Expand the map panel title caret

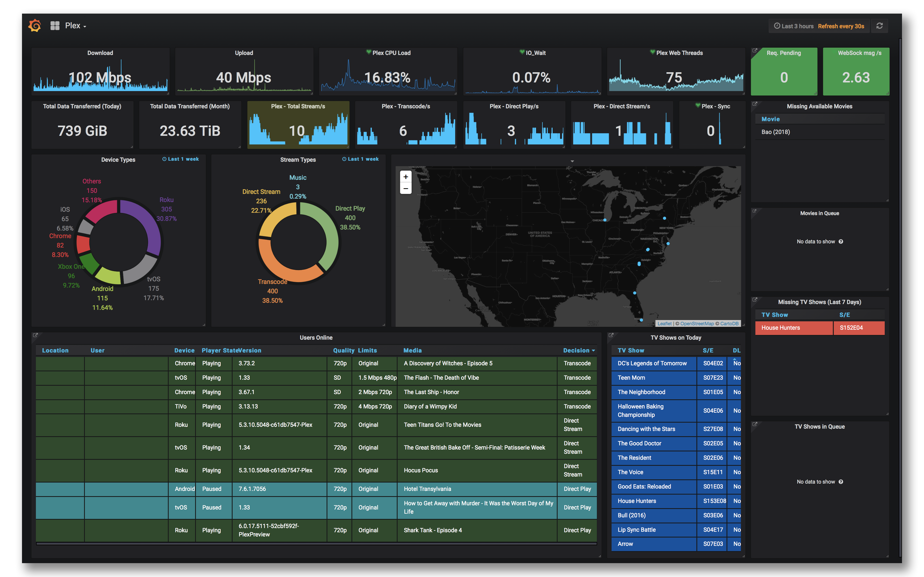click(x=572, y=161)
